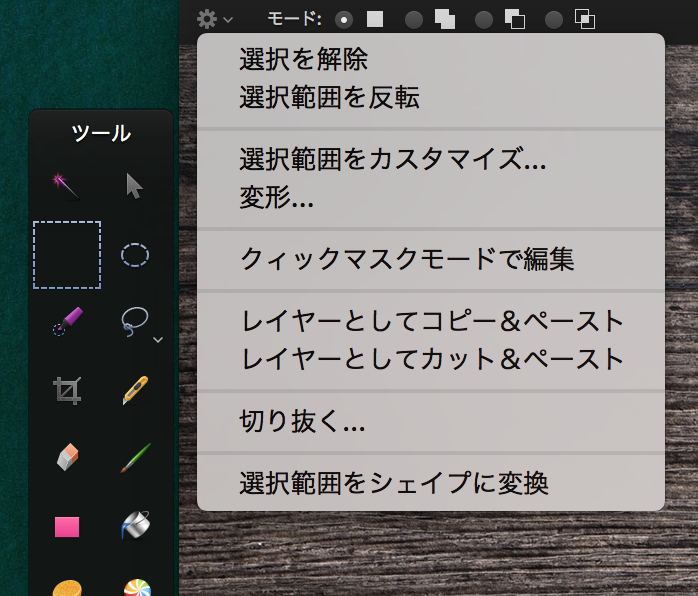Select the Paint Bucket tool
The height and width of the screenshot is (596, 698).
(x=135, y=526)
